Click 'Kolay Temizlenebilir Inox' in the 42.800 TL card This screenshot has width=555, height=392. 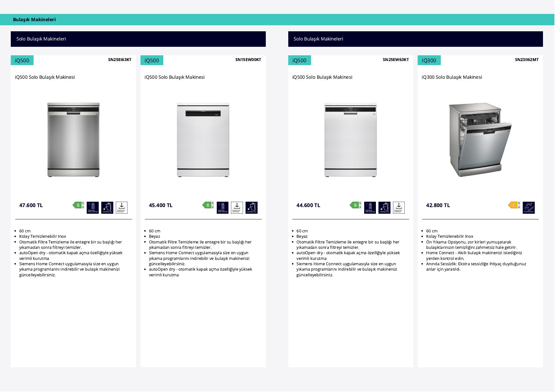[x=450, y=236]
